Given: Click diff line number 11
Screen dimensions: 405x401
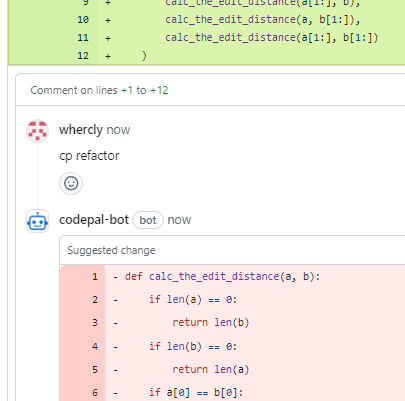Looking at the screenshot, I should pyautogui.click(x=83, y=38).
